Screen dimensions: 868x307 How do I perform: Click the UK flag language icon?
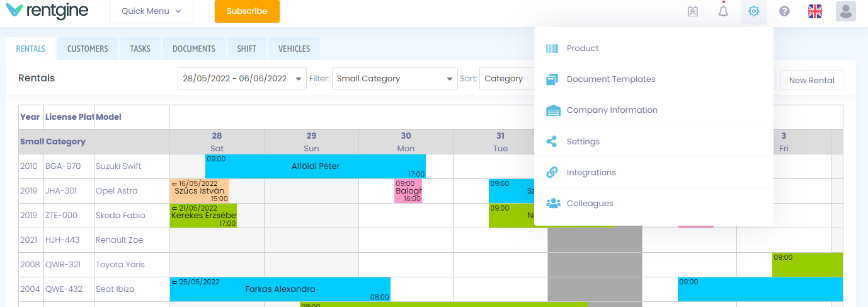[x=815, y=11]
